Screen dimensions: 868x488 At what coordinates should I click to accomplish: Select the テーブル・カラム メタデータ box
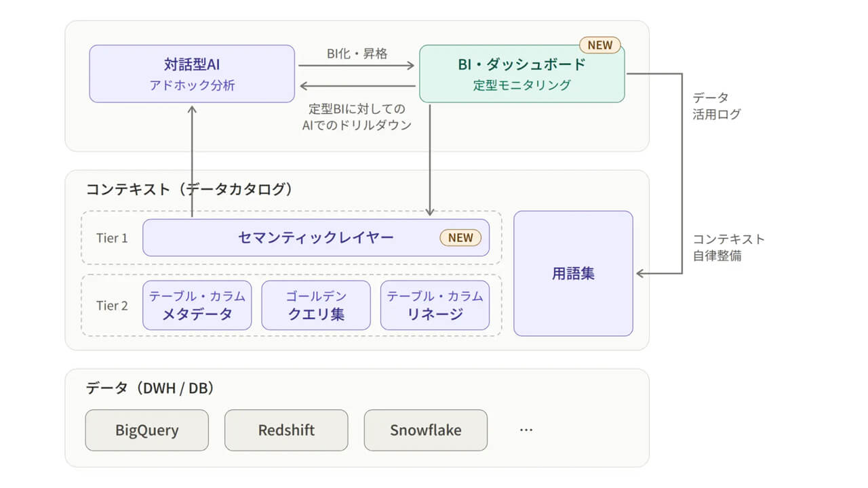[x=197, y=306]
